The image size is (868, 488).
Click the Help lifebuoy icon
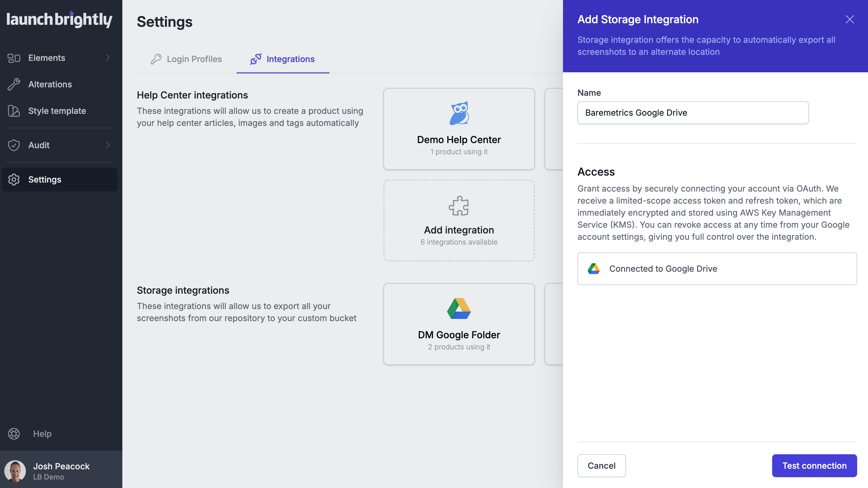point(14,433)
